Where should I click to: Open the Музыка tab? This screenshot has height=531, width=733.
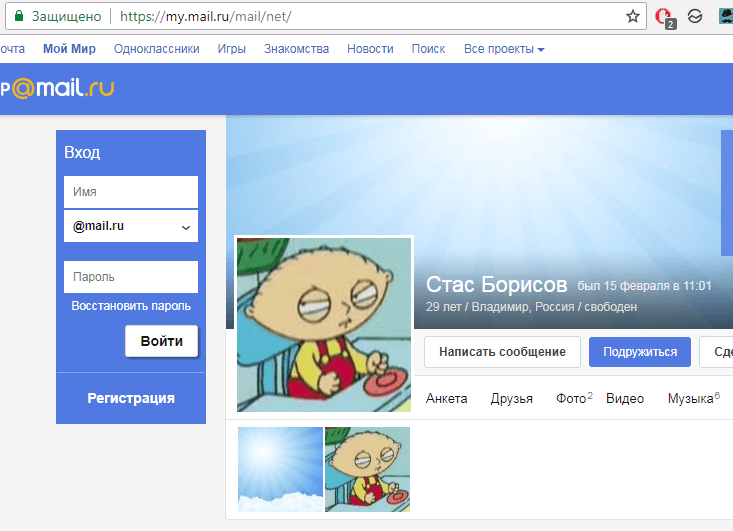[x=694, y=398]
